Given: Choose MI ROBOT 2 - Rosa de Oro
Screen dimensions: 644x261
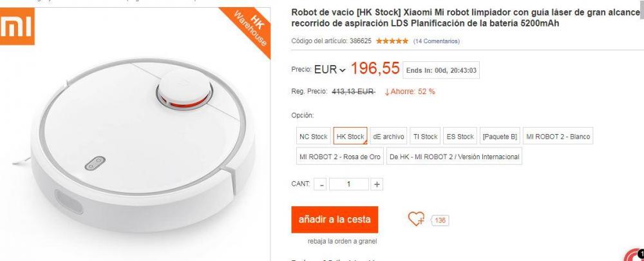Looking at the screenshot, I should tap(340, 157).
